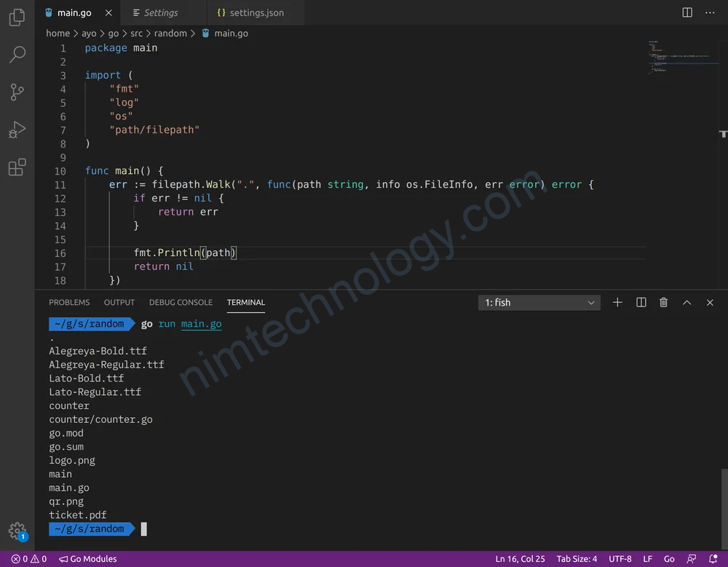728x567 pixels.
Task: Split the editor right
Action: [687, 12]
